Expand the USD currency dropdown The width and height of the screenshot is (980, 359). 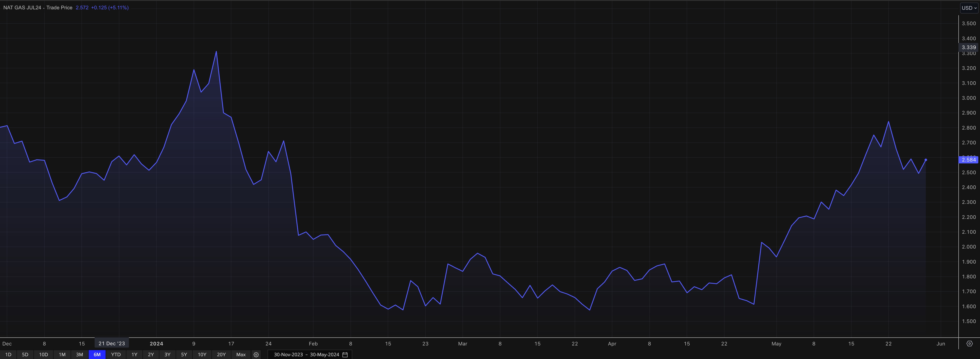[969, 8]
